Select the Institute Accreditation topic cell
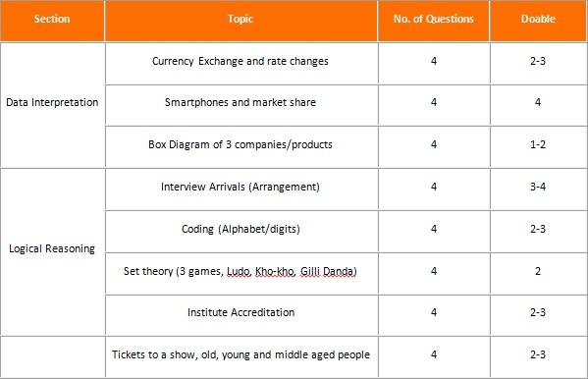Viewport: 588px width, 379px height. pos(241,315)
